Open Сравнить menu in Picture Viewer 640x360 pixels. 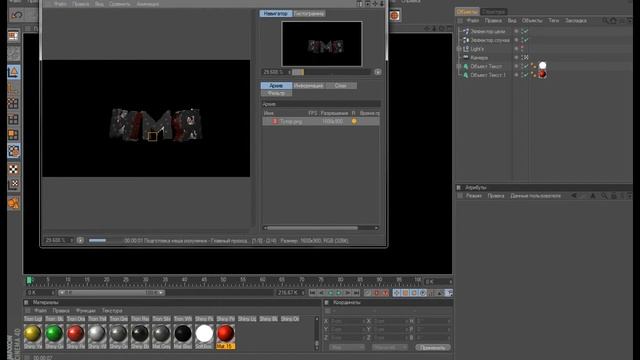click(x=120, y=4)
